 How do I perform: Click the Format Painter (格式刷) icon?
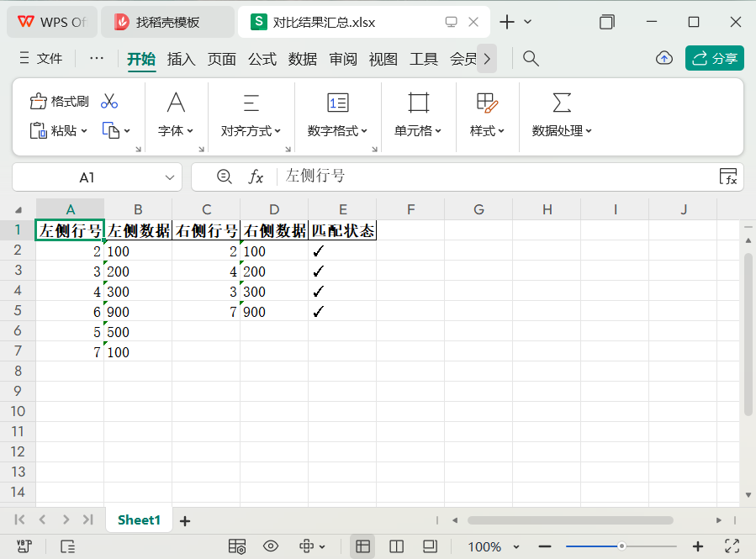38,102
